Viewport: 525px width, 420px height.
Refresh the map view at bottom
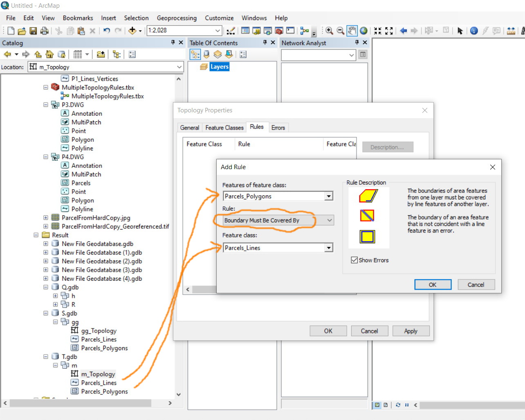click(x=398, y=405)
